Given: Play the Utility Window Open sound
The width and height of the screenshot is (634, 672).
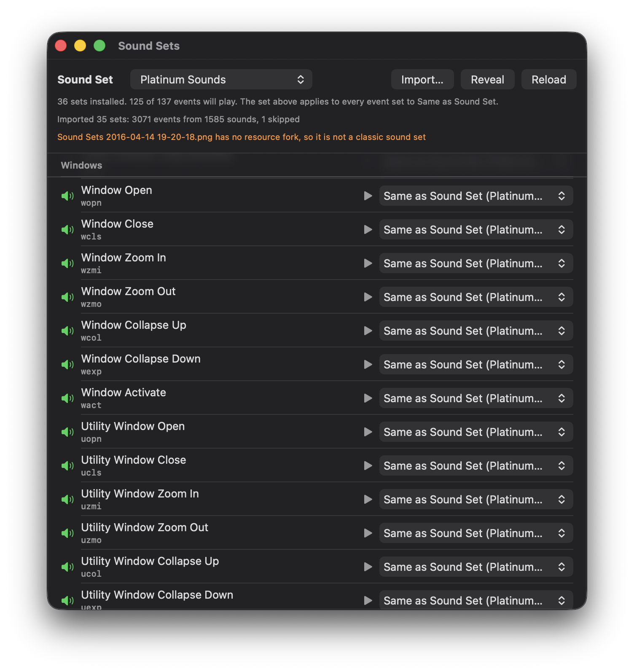Looking at the screenshot, I should 368,432.
